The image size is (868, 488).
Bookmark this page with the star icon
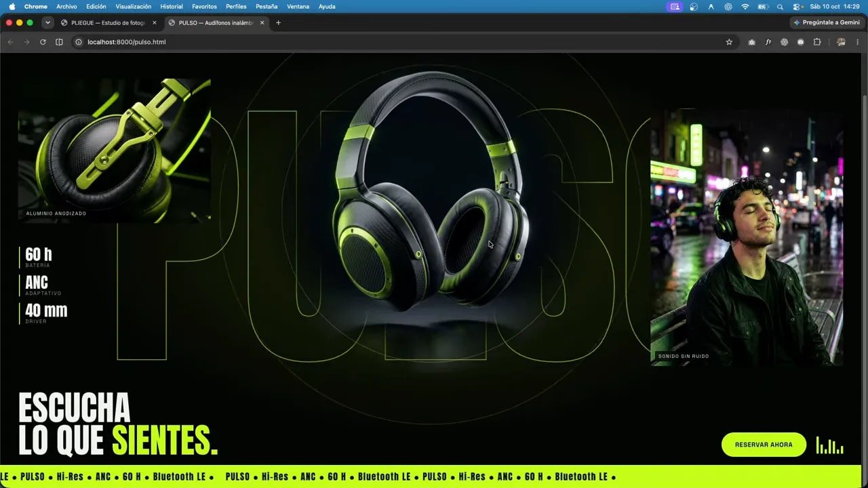(729, 42)
